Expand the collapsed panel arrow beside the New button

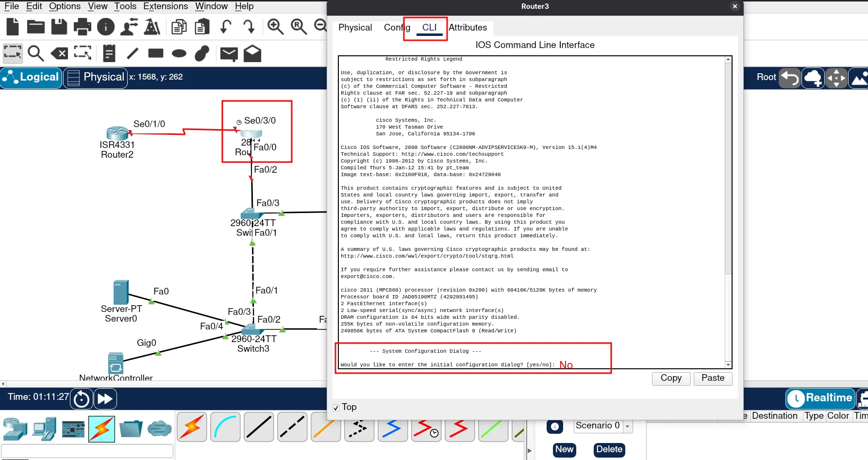coord(529,450)
